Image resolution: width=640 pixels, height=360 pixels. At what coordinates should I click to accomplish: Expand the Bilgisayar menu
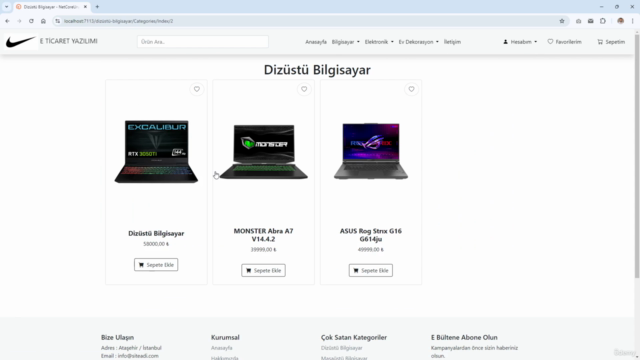tap(346, 42)
